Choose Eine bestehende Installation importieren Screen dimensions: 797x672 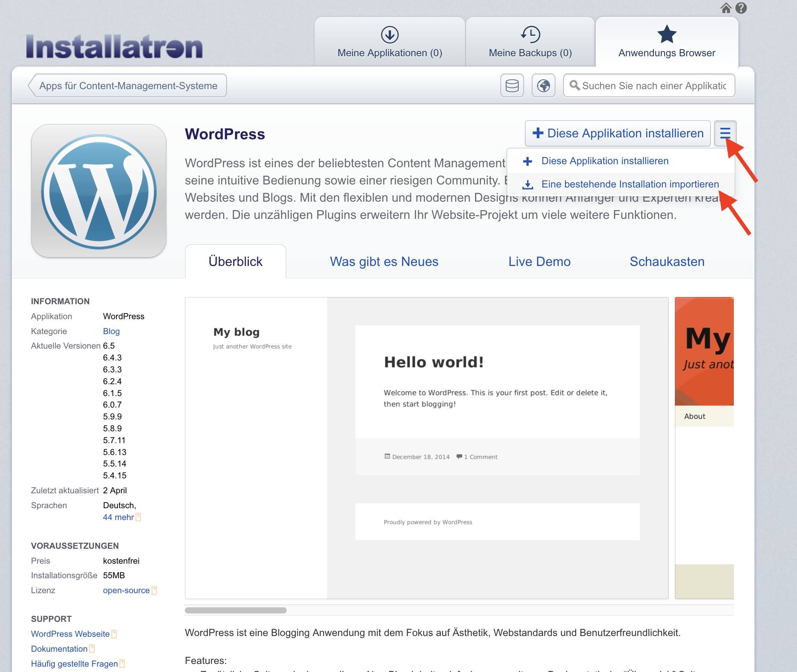click(621, 184)
